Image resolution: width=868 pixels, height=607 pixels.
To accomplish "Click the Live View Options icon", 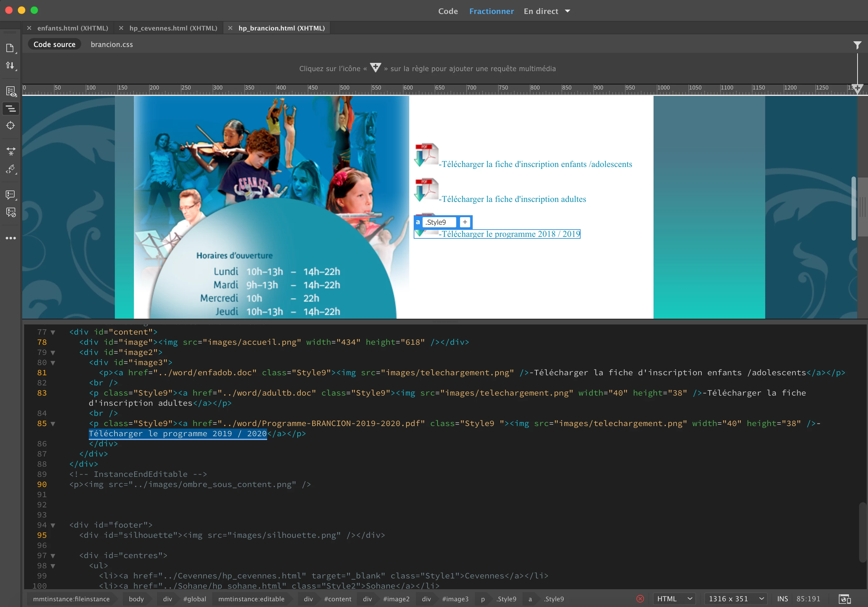I will pyautogui.click(x=10, y=91).
